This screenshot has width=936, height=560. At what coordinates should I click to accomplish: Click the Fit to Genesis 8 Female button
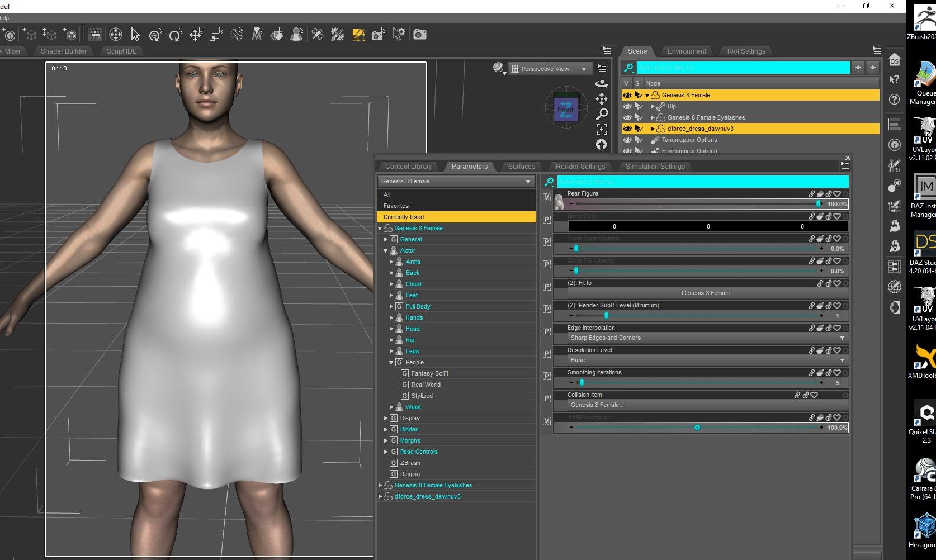point(707,293)
